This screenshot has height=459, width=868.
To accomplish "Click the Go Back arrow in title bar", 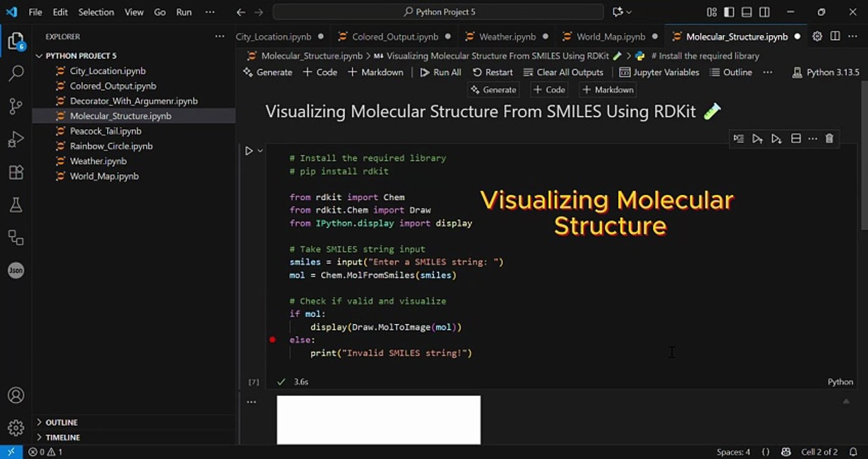I will [240, 12].
